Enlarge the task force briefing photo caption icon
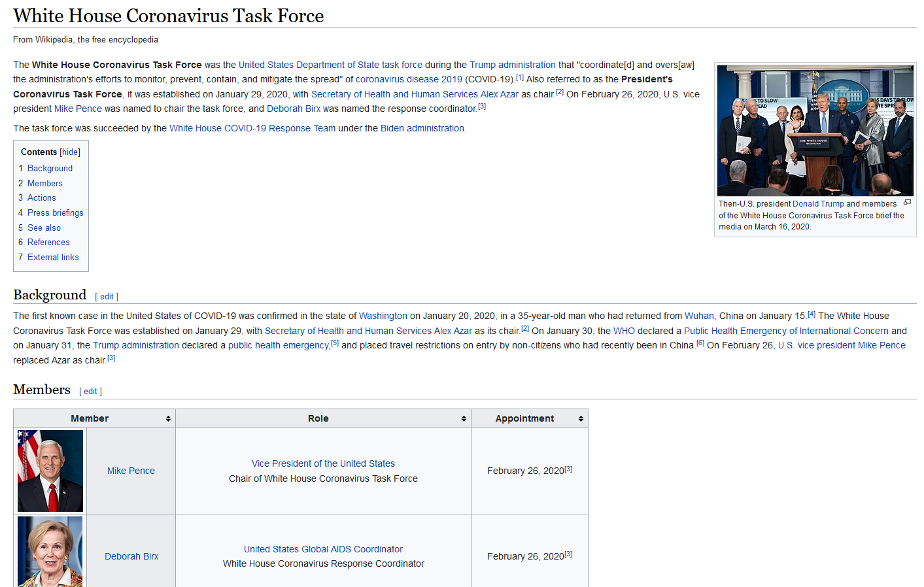This screenshot has width=924, height=587. 907,203
